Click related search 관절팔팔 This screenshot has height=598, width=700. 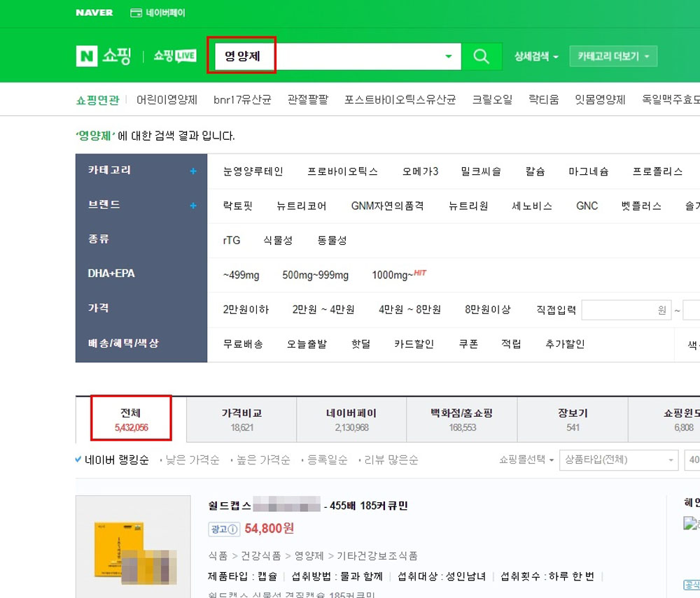click(307, 99)
